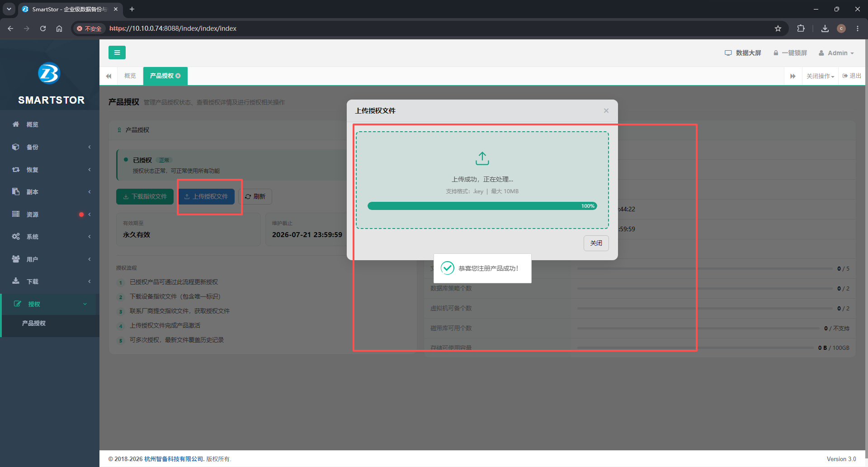Click the browser address bar
868x467 pixels.
(x=429, y=29)
